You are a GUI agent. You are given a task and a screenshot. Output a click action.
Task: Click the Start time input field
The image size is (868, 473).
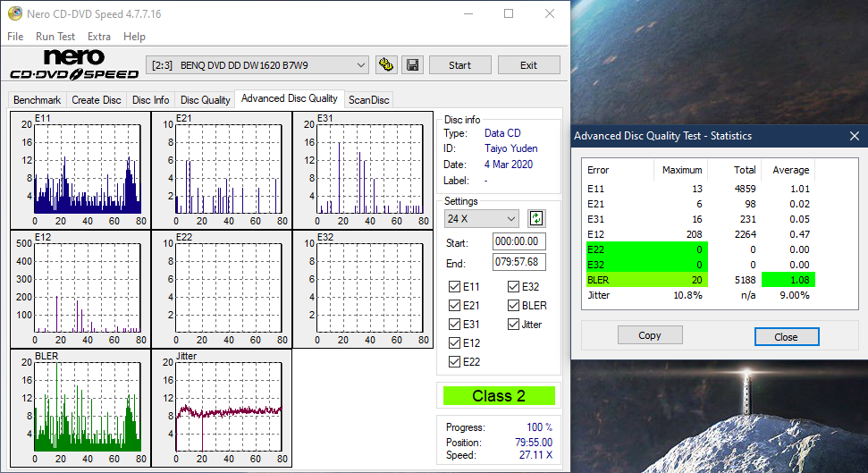(x=519, y=241)
